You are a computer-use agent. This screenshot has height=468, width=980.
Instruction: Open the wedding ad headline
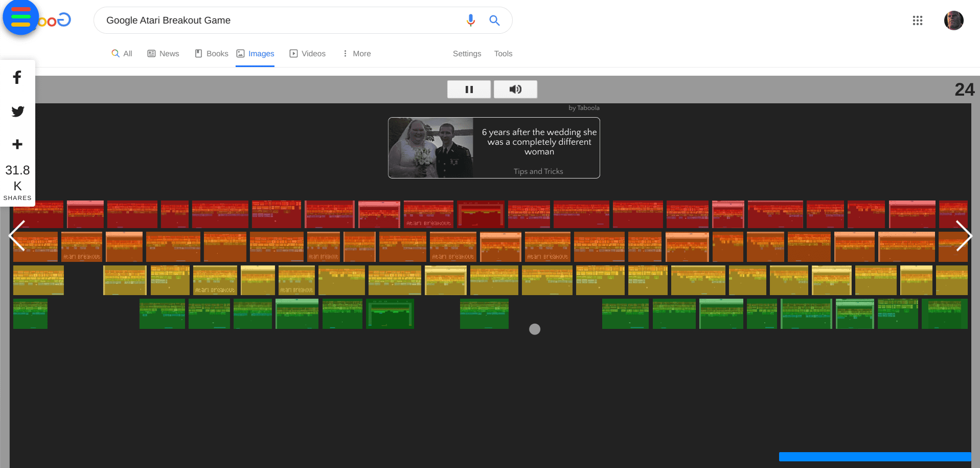pos(539,142)
